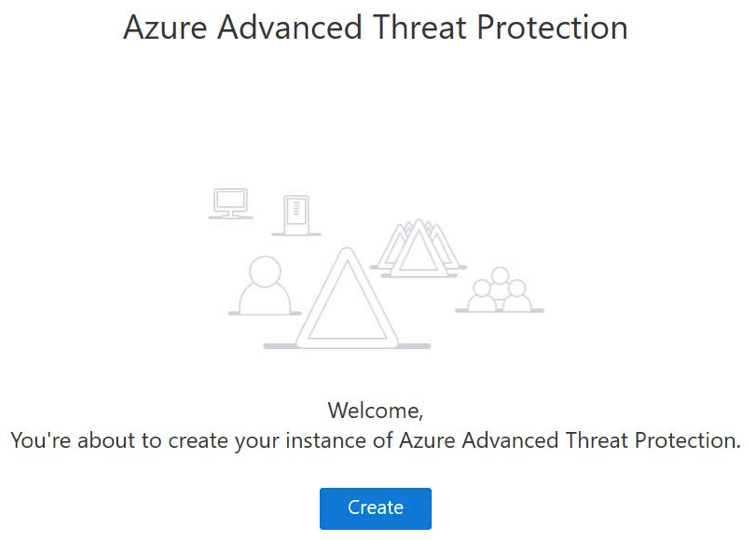Click the baseline under the large triangle

(x=347, y=346)
